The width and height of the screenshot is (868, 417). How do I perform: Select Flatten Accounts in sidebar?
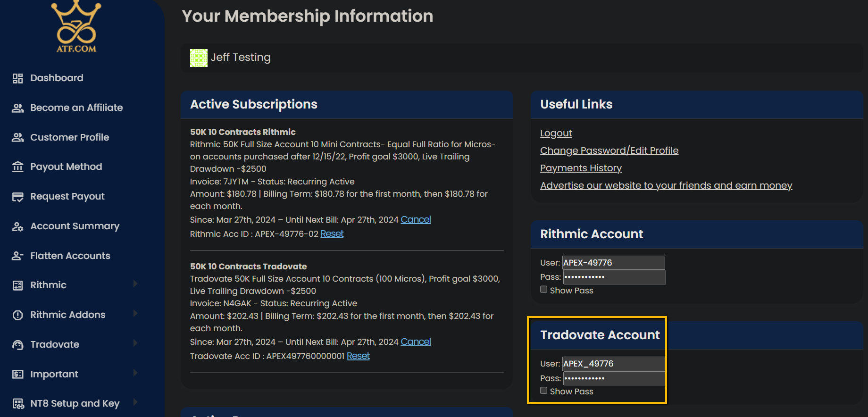(70, 256)
